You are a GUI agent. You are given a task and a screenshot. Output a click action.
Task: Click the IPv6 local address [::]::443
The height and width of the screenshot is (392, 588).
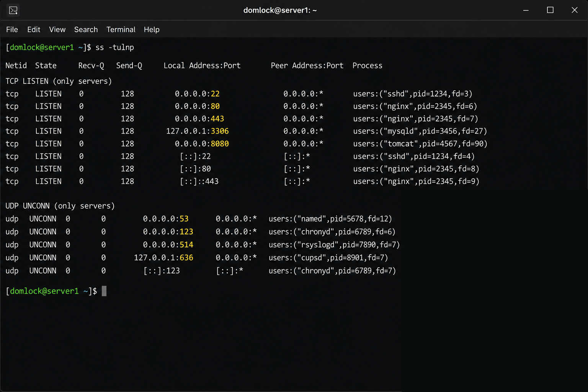(x=199, y=181)
